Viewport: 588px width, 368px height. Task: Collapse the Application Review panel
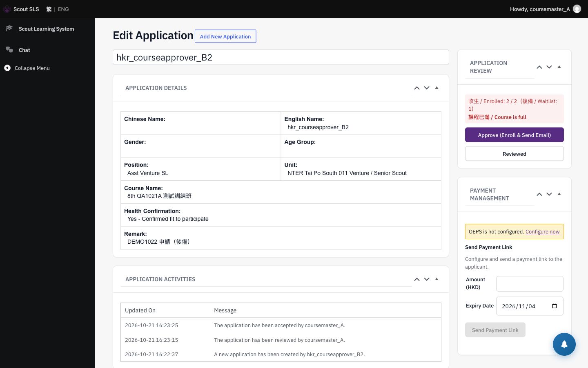pos(559,67)
